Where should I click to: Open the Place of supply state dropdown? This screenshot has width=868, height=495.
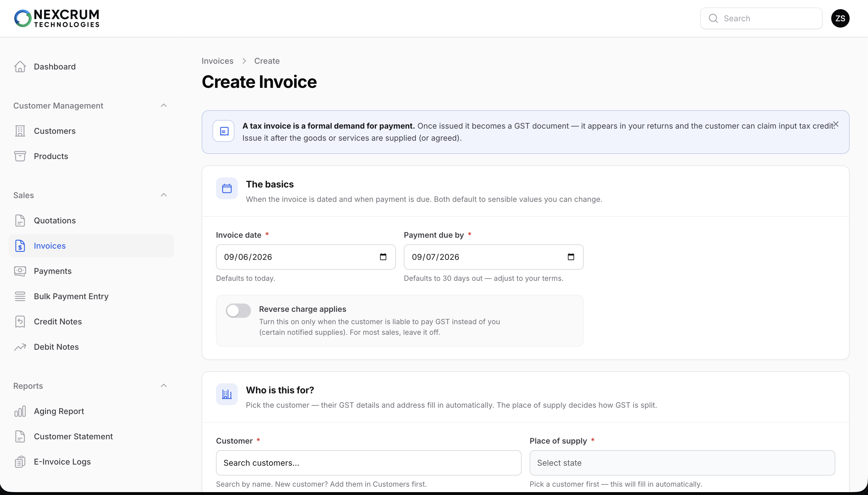pyautogui.click(x=682, y=463)
